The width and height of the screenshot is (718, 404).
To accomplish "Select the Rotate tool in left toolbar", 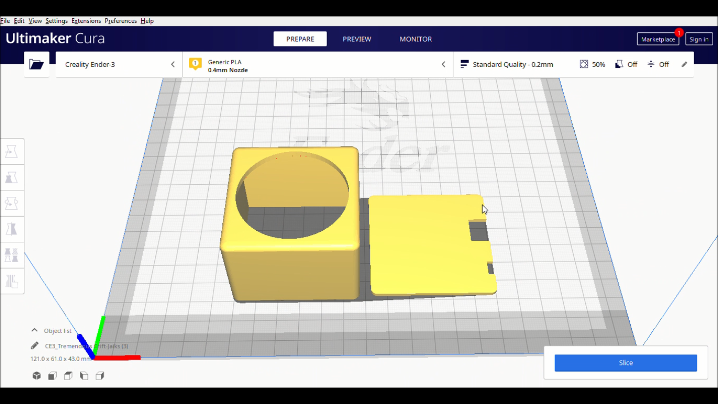I will pos(11,203).
